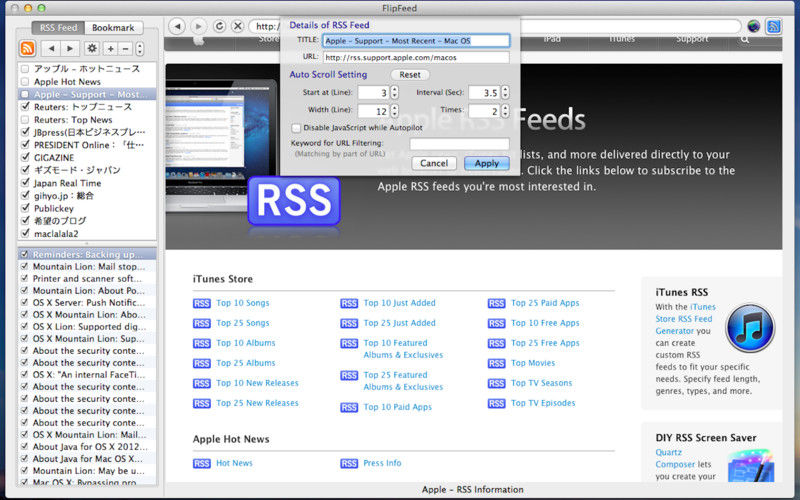Click the Apple logo in site navigation

[199, 40]
